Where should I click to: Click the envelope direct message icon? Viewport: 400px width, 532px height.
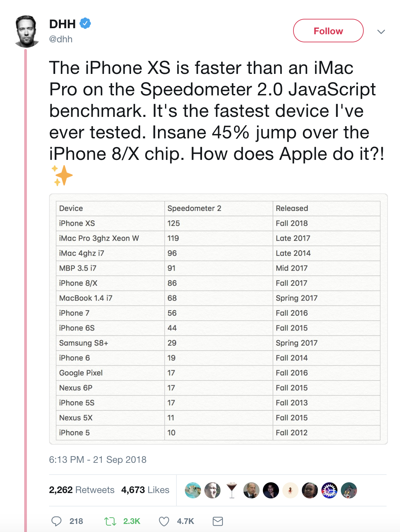click(x=218, y=521)
